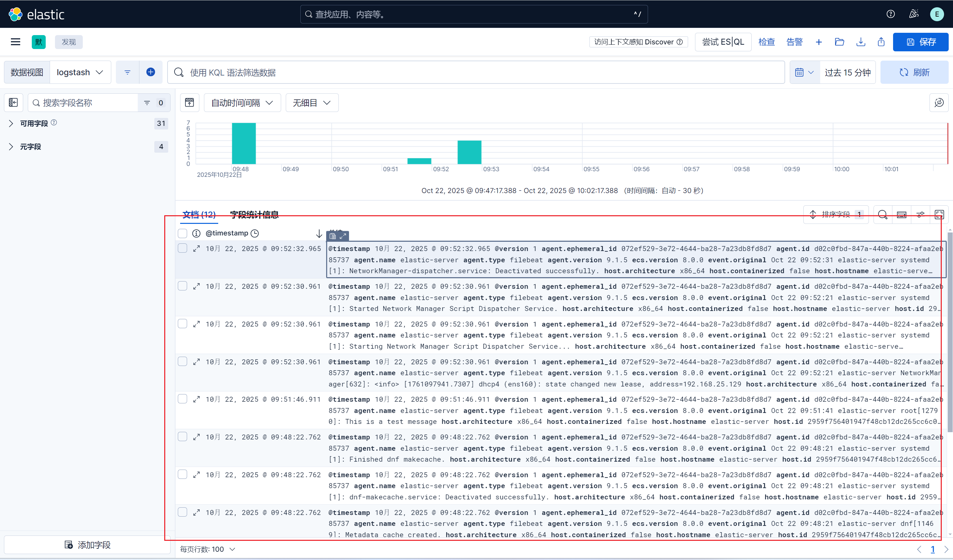Check the select-all rows checkbox in header
This screenshot has width=953, height=560.
point(183,233)
